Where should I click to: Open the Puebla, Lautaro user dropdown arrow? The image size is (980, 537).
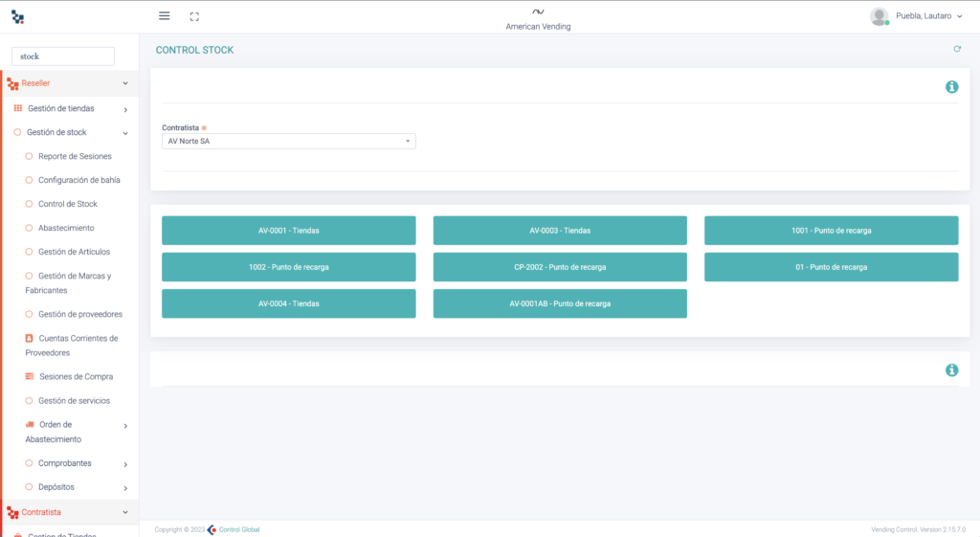pos(959,17)
